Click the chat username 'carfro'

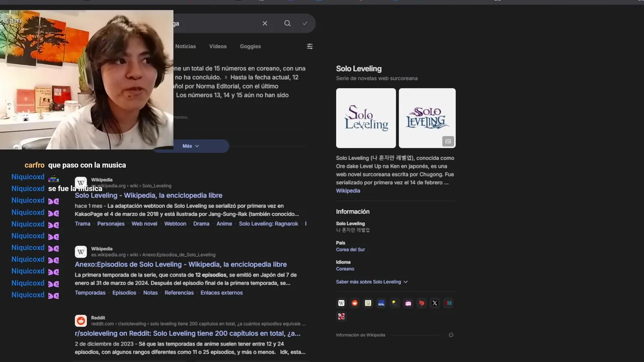tap(35, 165)
